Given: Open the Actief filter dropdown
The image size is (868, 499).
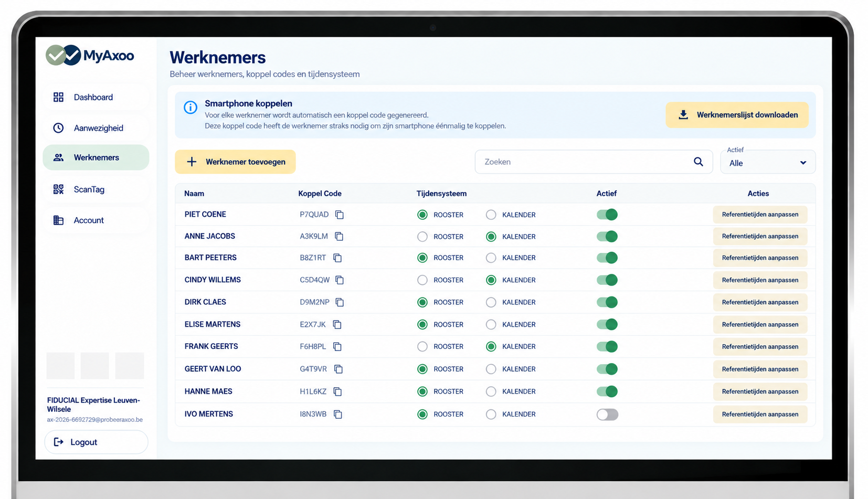Looking at the screenshot, I should point(768,162).
